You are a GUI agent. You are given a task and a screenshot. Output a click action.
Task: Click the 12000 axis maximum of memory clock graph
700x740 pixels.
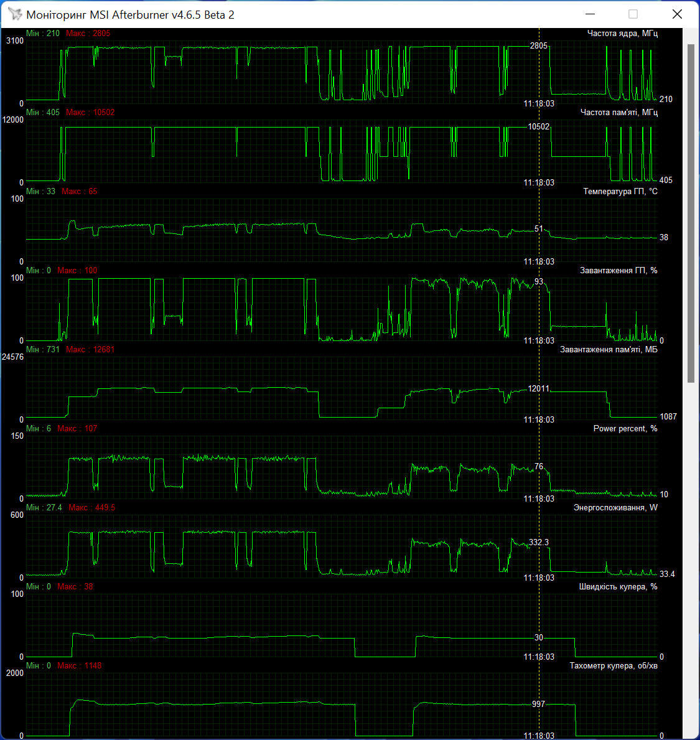12,120
